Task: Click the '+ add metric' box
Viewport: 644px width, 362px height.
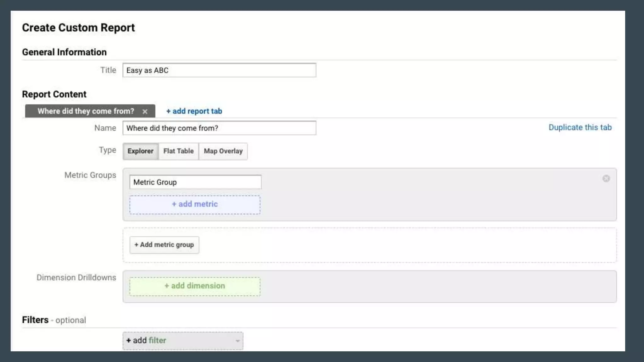Action: point(195,205)
